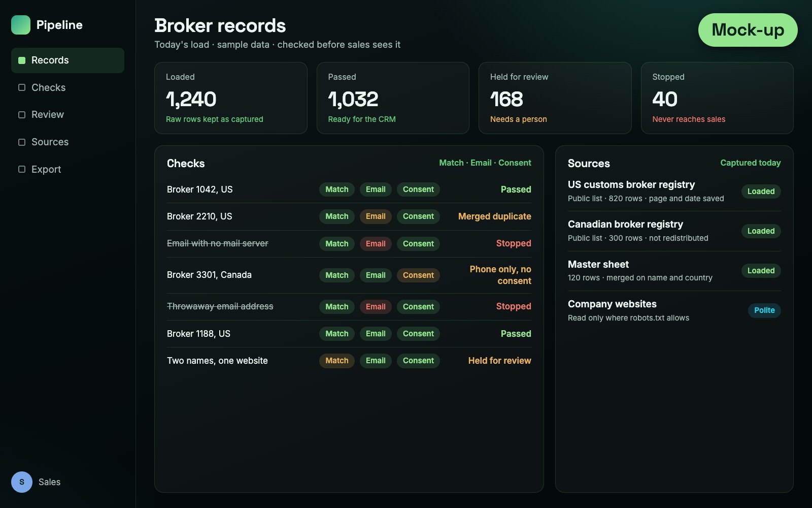Screen dimensions: 812x508
Task: Click the Sources sidebar square icon
Action: pyautogui.click(x=22, y=142)
